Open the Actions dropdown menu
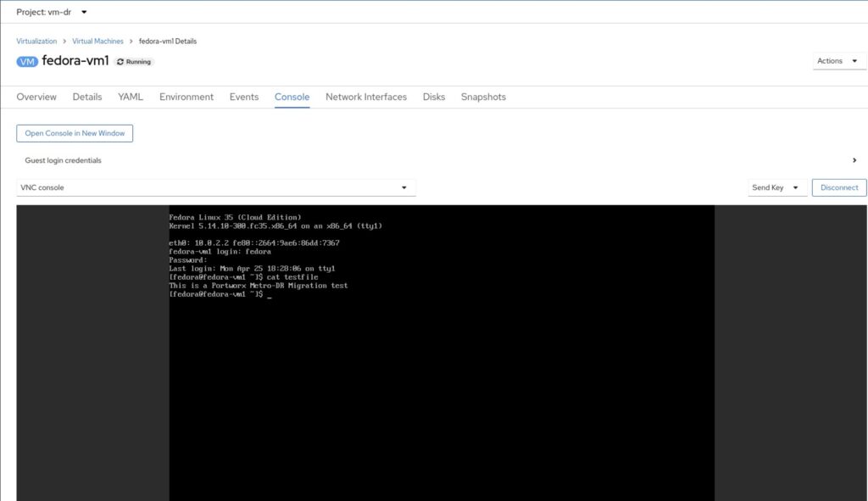The image size is (868, 501). (x=836, y=61)
